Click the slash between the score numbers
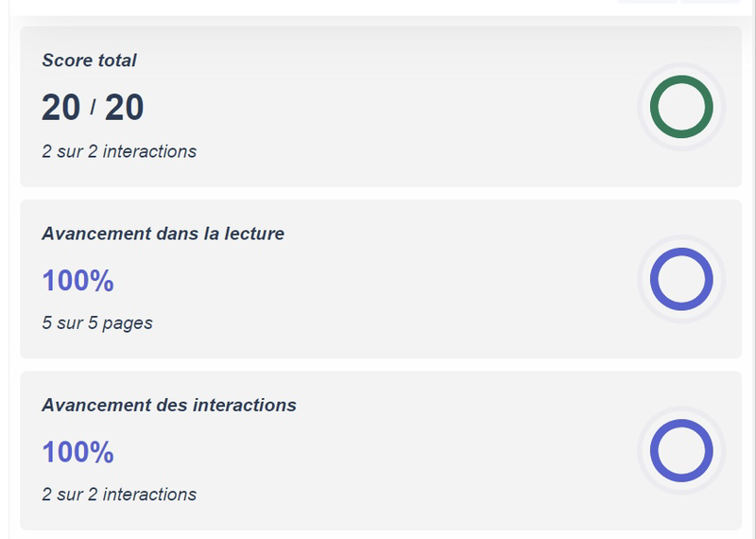 point(93,108)
